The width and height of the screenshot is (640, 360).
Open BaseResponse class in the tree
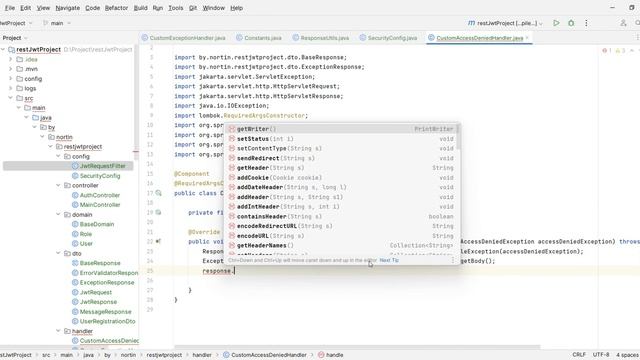click(96, 263)
